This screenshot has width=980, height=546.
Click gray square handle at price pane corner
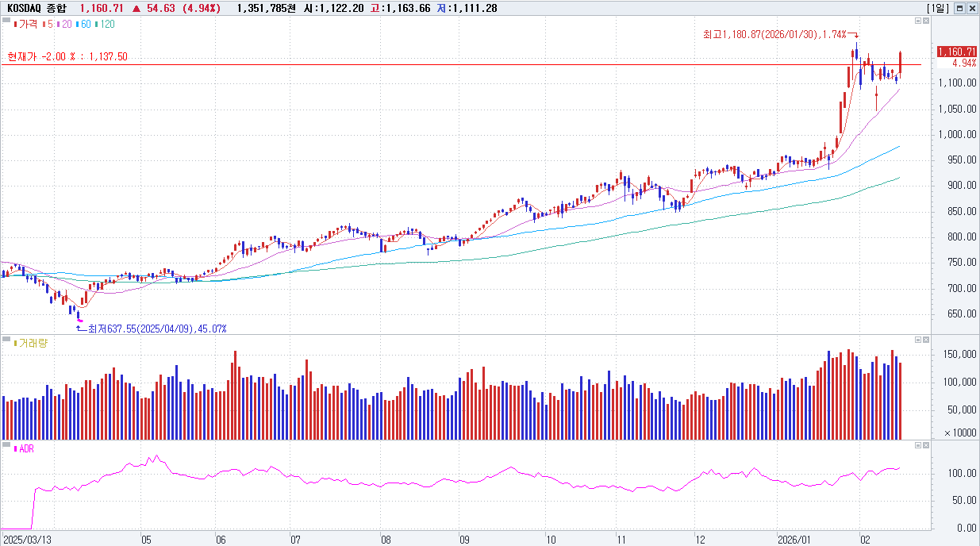[6, 20]
